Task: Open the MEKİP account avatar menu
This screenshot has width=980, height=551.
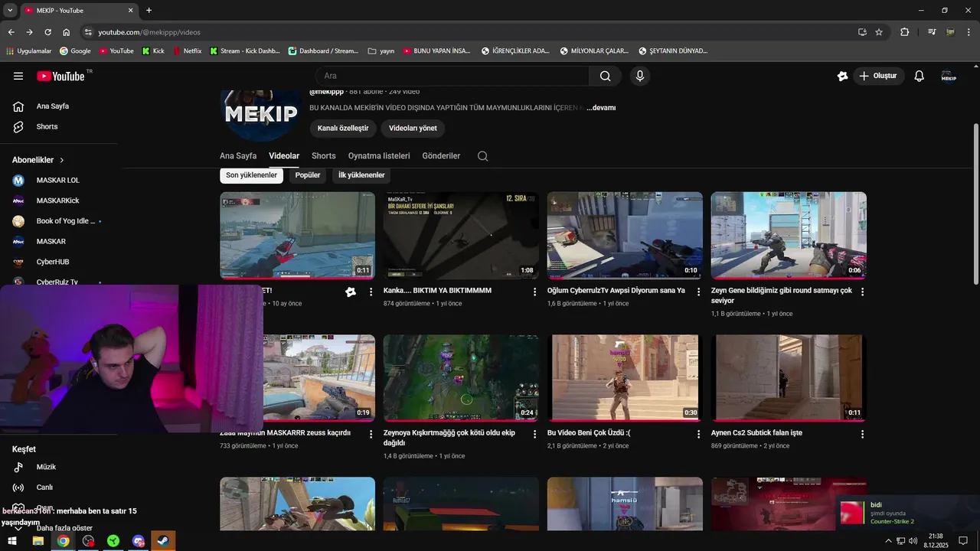Action: (x=949, y=76)
